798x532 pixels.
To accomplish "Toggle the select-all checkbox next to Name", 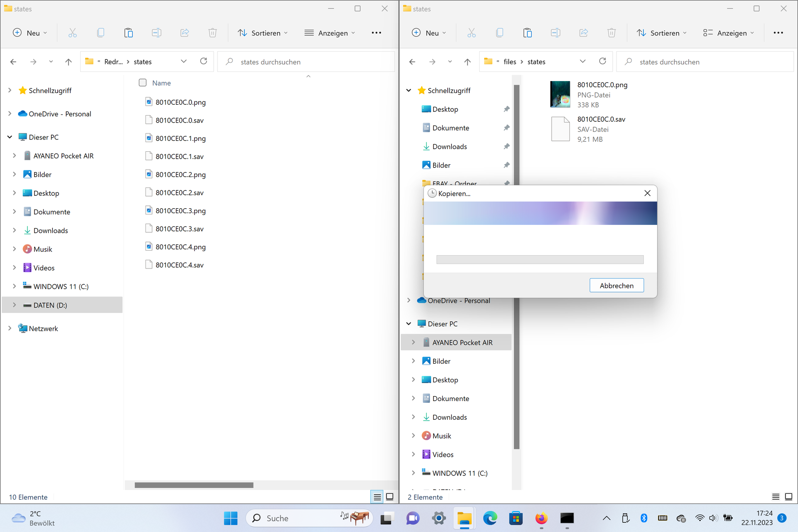I will 143,83.
